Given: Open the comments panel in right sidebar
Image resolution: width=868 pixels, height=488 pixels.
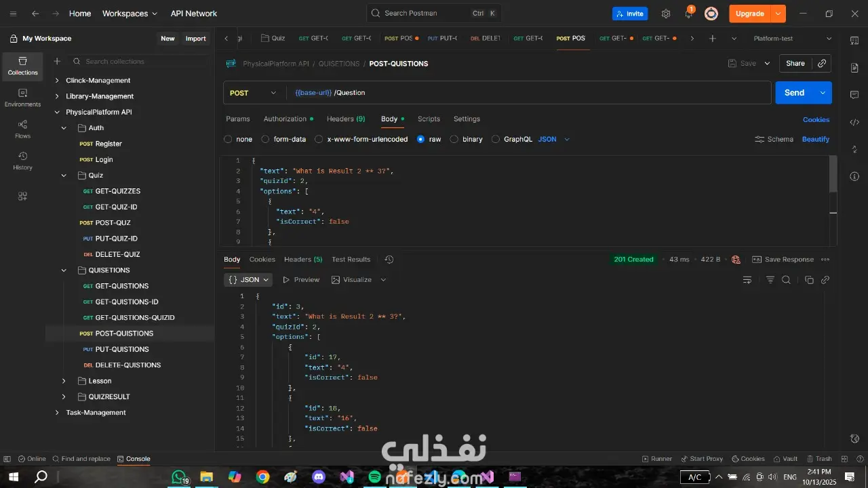Looking at the screenshot, I should (x=854, y=95).
